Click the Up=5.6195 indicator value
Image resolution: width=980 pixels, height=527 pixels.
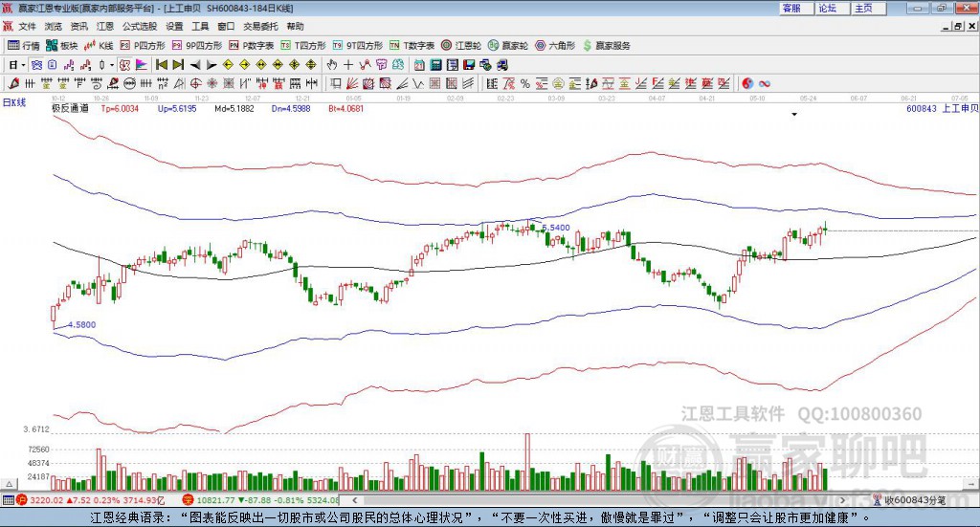pos(177,109)
